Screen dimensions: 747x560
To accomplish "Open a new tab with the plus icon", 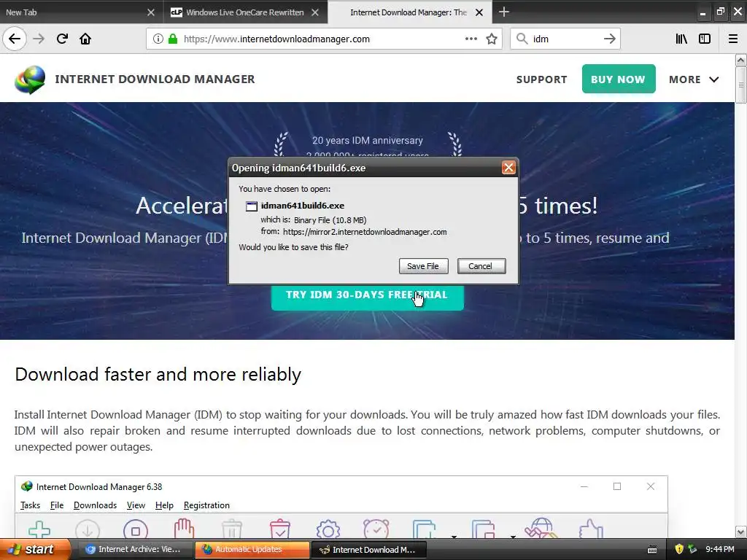I will 504,12.
